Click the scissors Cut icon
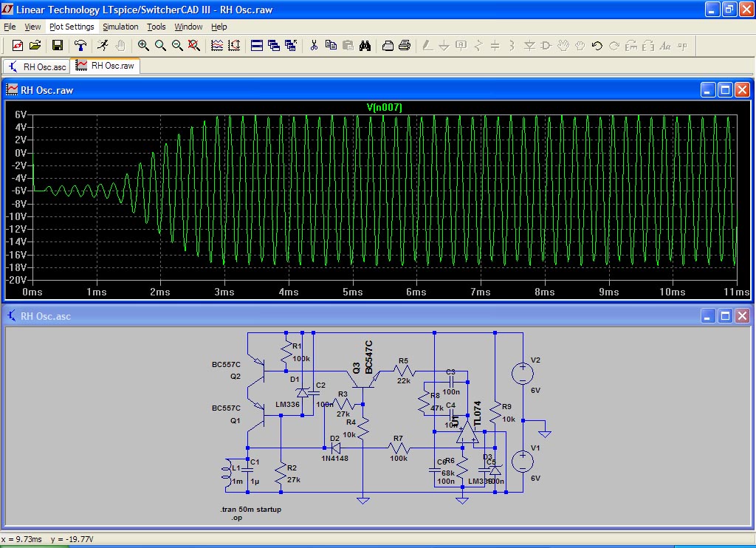The width and height of the screenshot is (756, 548). [313, 46]
